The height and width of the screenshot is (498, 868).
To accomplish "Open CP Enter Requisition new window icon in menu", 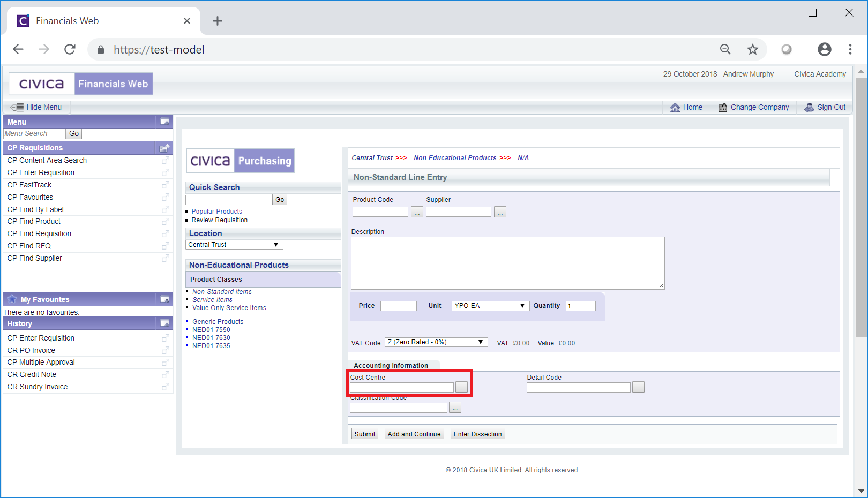I will (x=165, y=172).
